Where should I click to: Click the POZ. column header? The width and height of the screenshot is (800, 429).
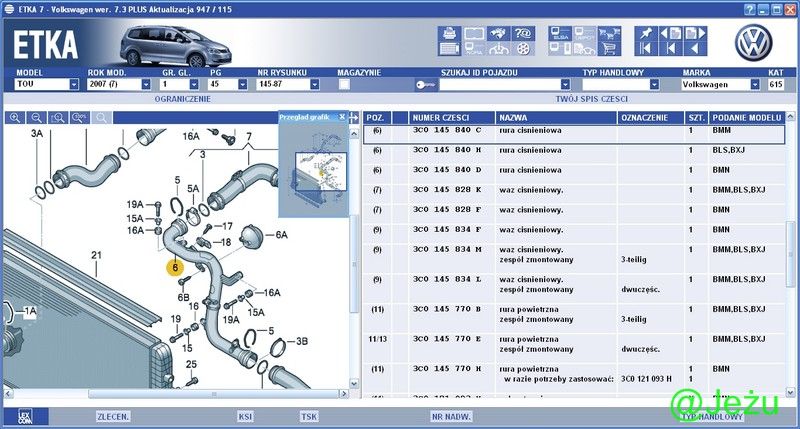377,118
